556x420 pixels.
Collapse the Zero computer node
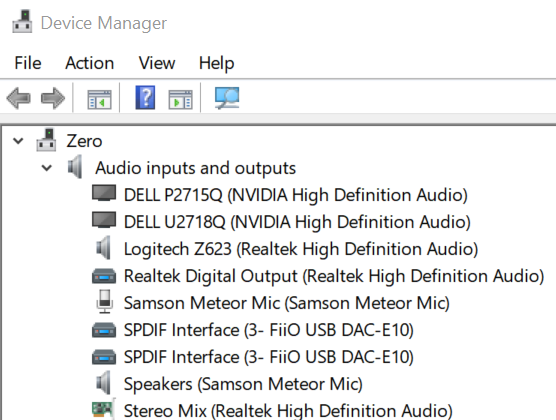[x=18, y=141]
